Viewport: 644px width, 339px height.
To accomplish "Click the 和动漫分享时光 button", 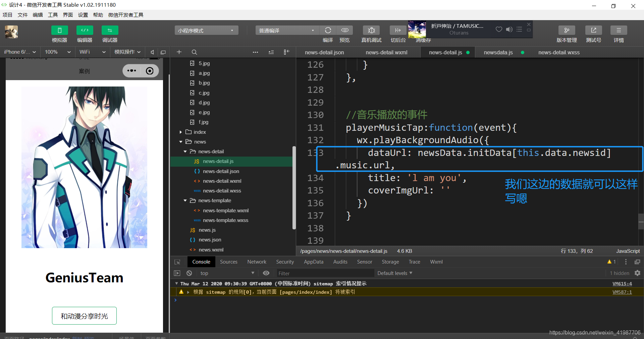I will click(x=84, y=316).
